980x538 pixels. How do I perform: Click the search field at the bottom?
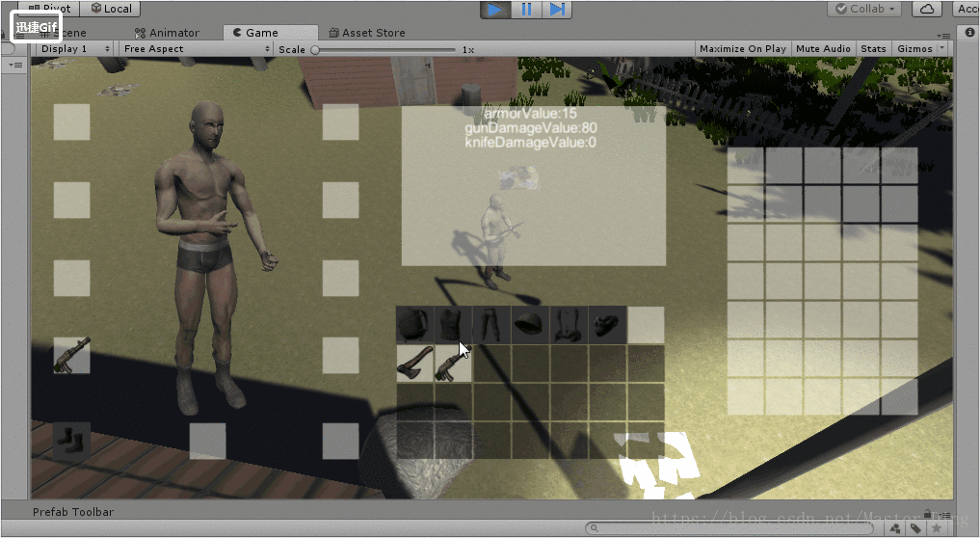coord(729,528)
